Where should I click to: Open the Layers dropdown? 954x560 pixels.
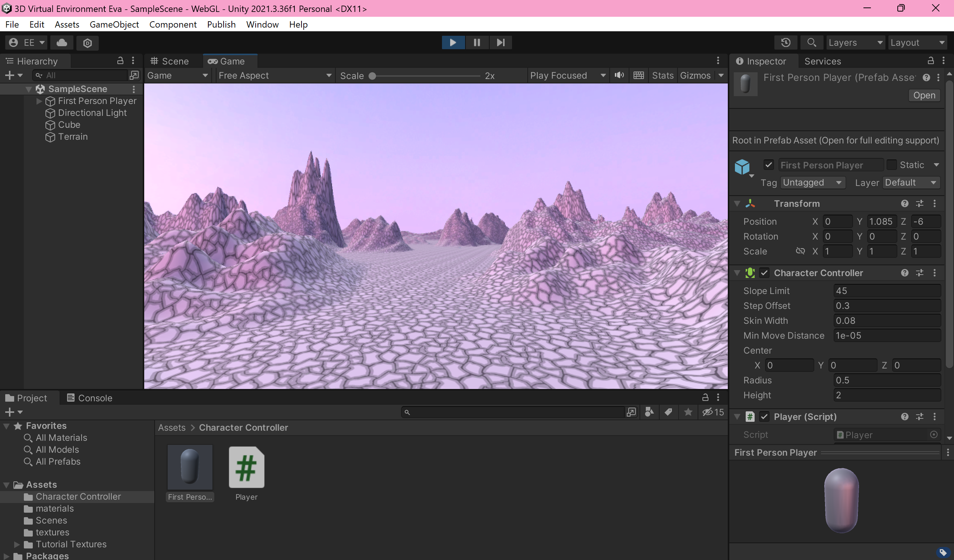(x=855, y=42)
